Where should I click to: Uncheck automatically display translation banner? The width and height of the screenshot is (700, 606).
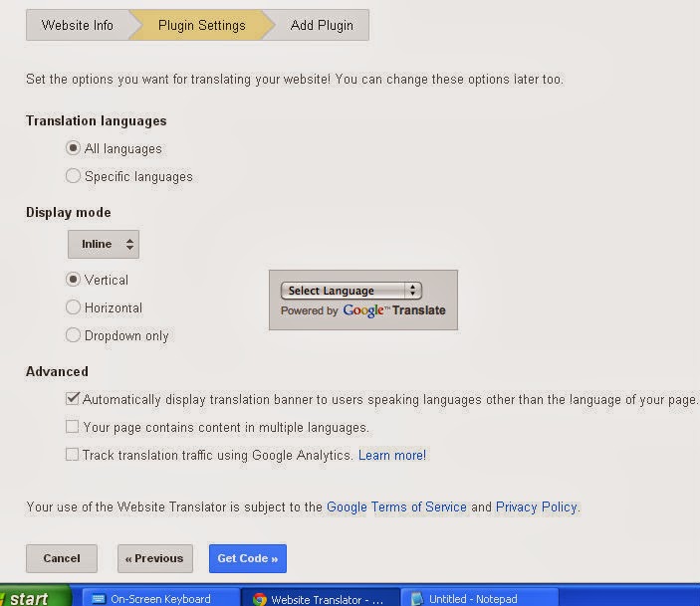click(73, 398)
